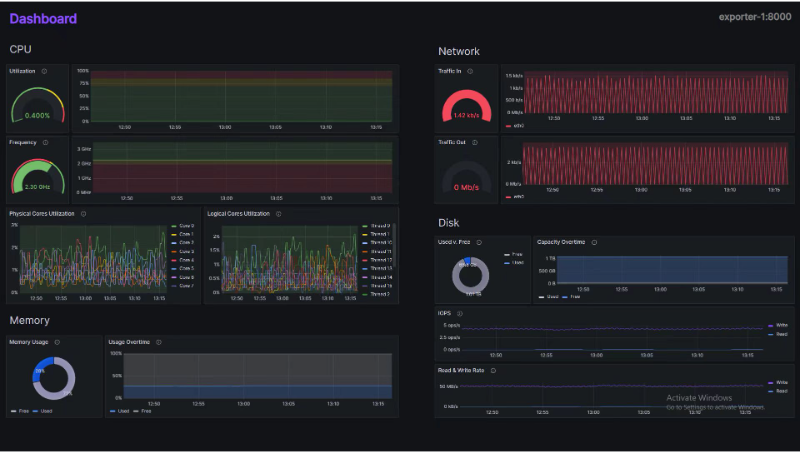Click Used color swatch in Memory Usage legend

tap(35, 411)
